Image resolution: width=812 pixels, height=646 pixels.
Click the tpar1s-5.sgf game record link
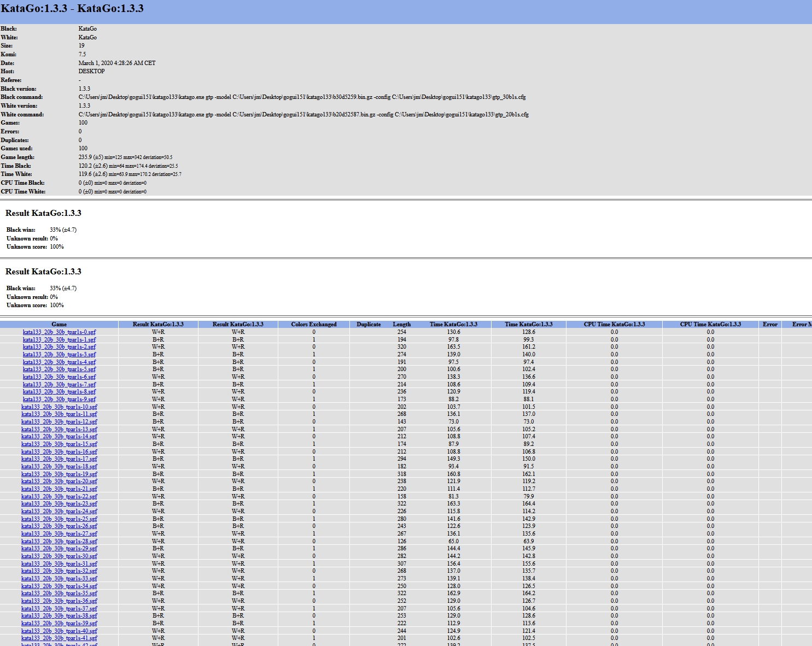point(59,369)
